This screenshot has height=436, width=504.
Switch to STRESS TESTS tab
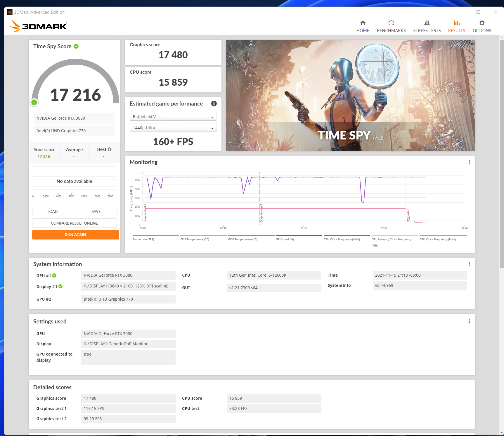tap(427, 26)
